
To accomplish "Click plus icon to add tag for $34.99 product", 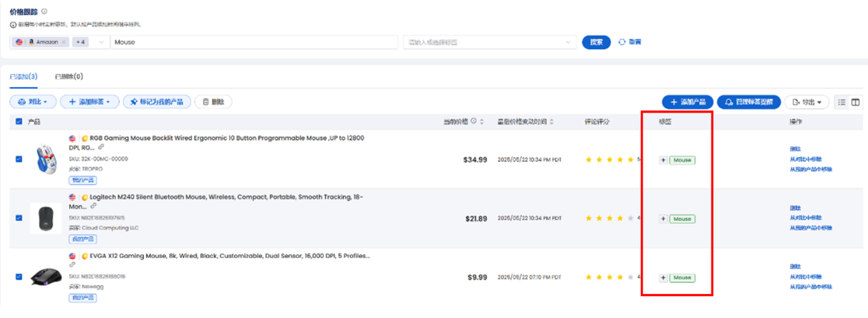I will [663, 160].
